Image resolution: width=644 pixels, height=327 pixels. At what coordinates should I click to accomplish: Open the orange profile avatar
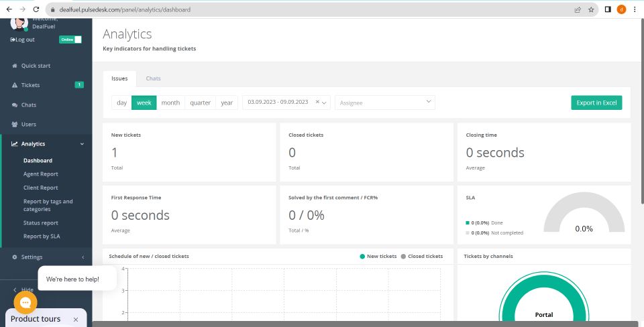click(x=621, y=9)
